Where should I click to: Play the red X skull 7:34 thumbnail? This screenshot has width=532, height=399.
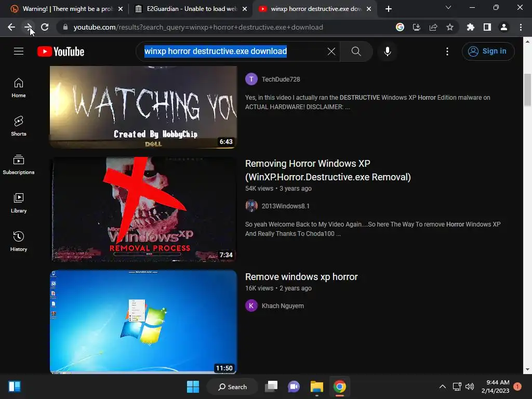click(143, 209)
